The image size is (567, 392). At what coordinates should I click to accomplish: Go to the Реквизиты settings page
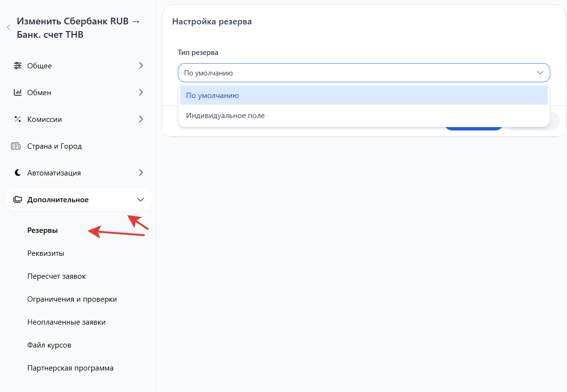[x=46, y=253]
